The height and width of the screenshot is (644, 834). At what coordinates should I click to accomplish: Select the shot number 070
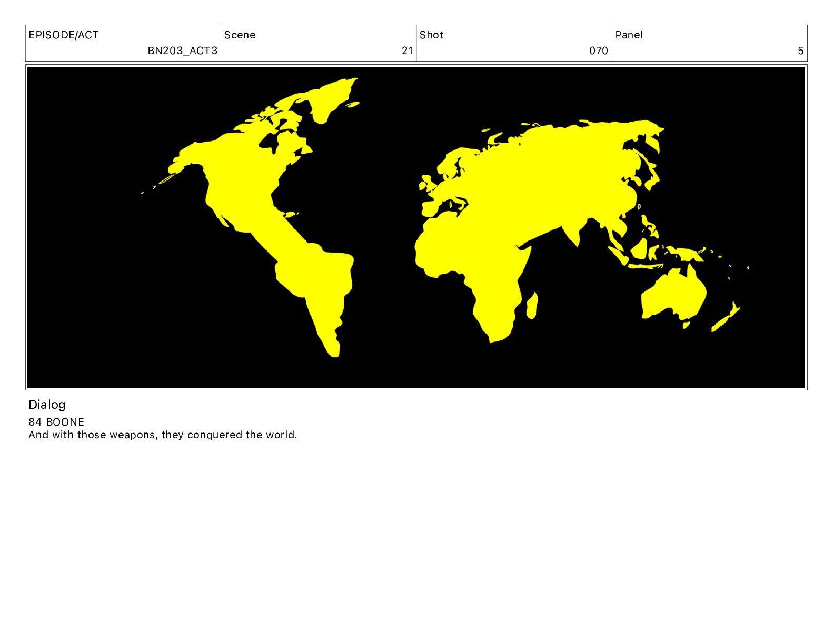[x=599, y=51]
